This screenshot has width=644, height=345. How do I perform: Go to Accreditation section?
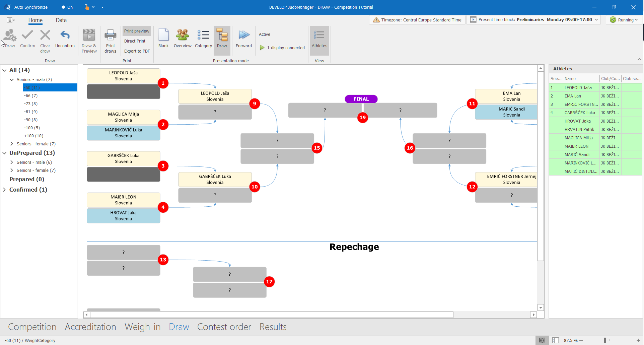pos(90,327)
